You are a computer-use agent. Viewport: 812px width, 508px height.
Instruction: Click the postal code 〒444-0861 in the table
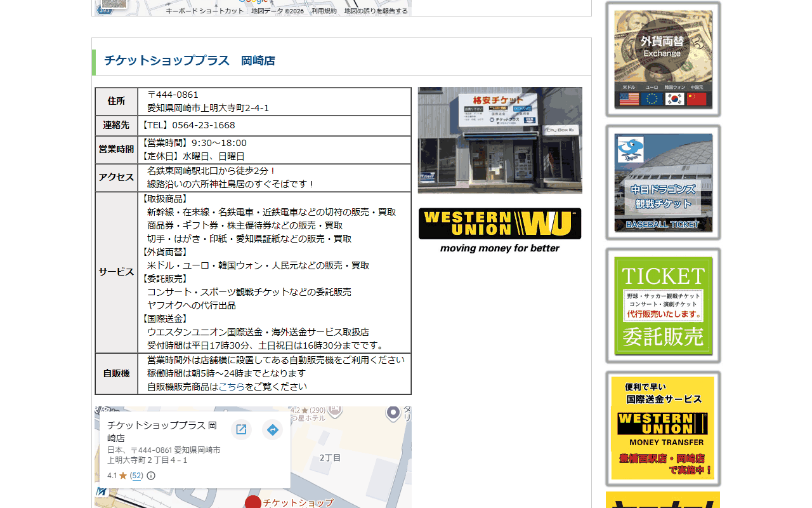click(173, 95)
